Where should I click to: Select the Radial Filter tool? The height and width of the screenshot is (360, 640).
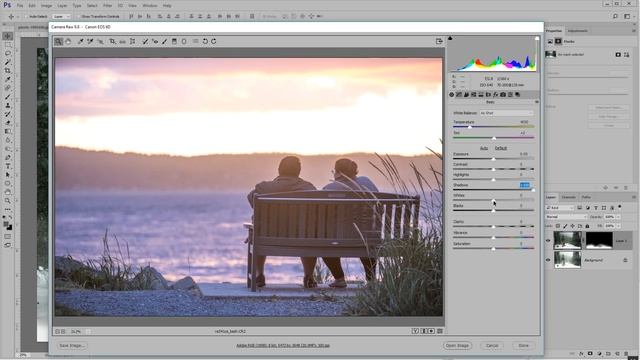[184, 41]
